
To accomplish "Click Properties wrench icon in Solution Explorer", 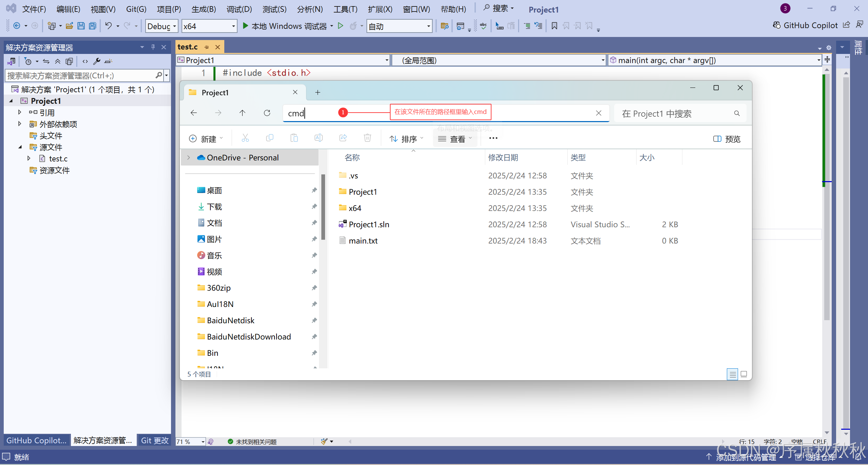I will pos(97,61).
